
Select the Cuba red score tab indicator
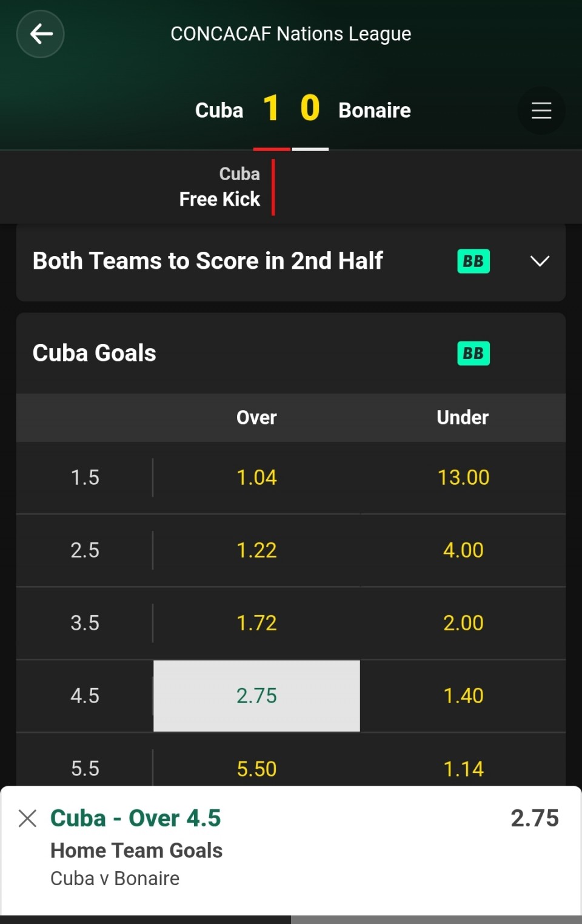coord(272,149)
